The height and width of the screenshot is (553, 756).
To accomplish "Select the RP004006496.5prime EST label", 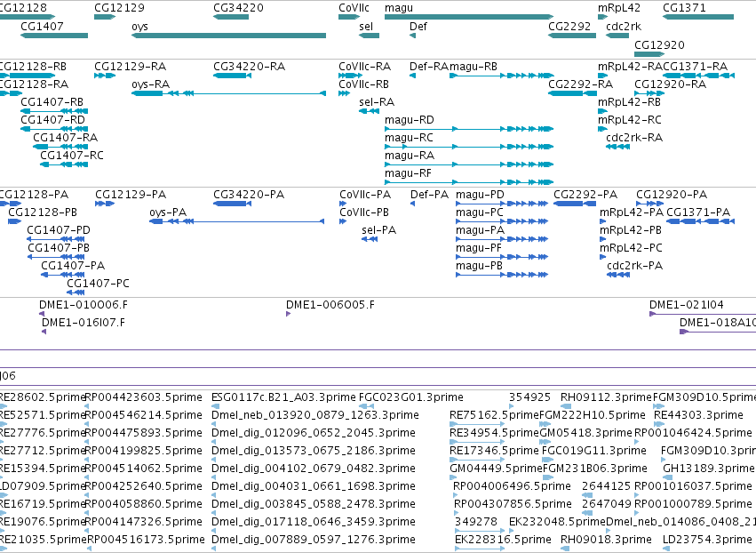I will [x=512, y=486].
